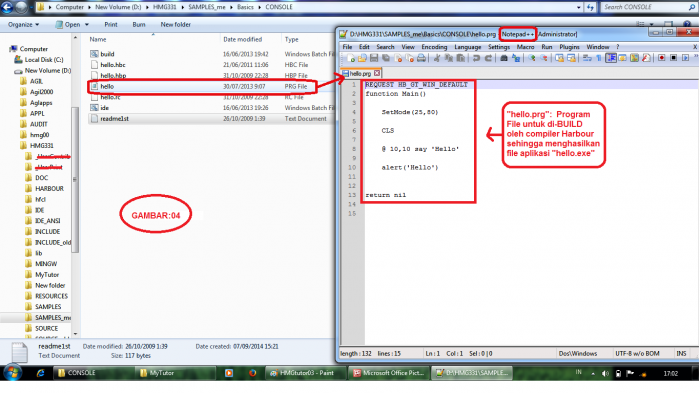Click the Undo arrow icon

click(476, 58)
